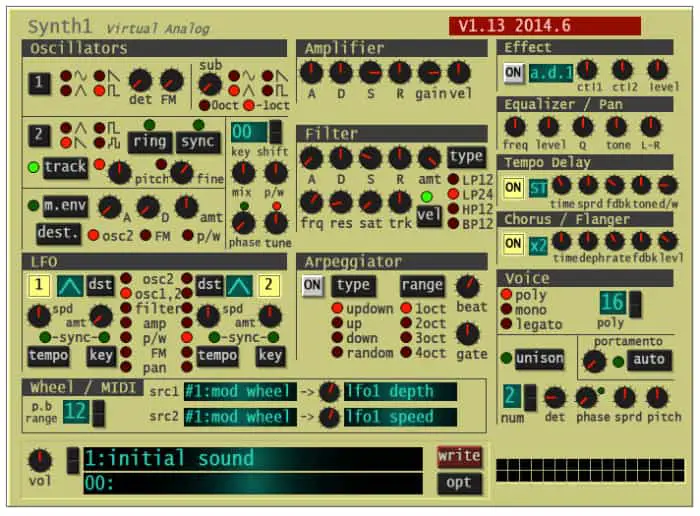The image size is (700, 516).
Task: Click LFO 2 triangle waveform selector
Action: 239,286
